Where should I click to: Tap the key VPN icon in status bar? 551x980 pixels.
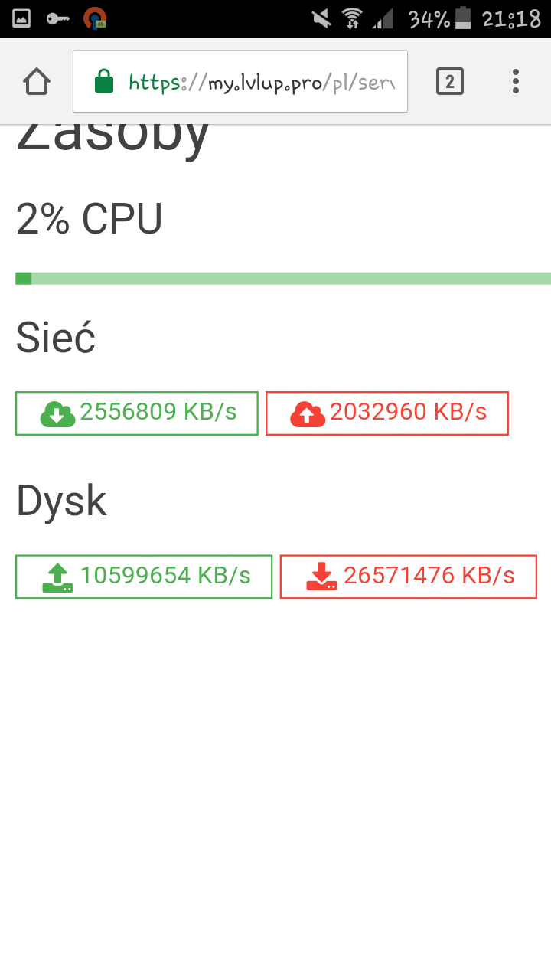click(x=57, y=18)
